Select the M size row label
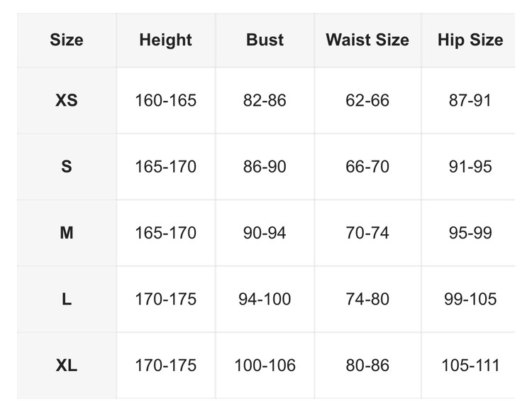 click(66, 233)
